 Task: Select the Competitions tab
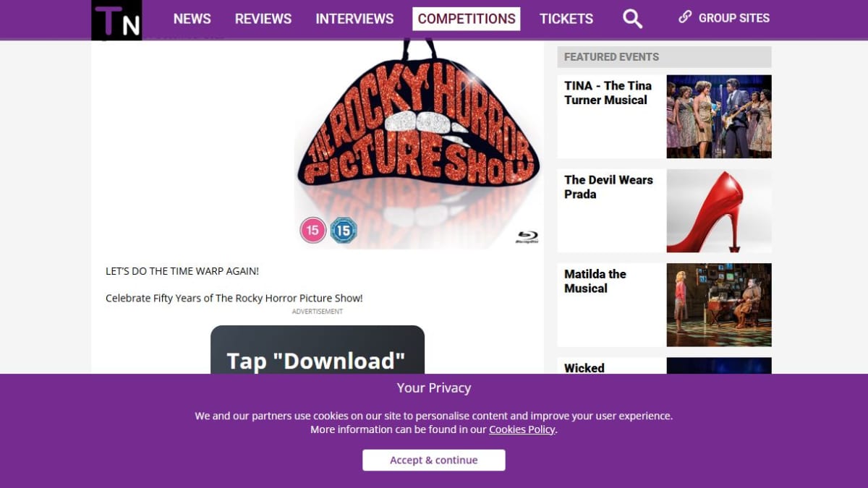[467, 19]
